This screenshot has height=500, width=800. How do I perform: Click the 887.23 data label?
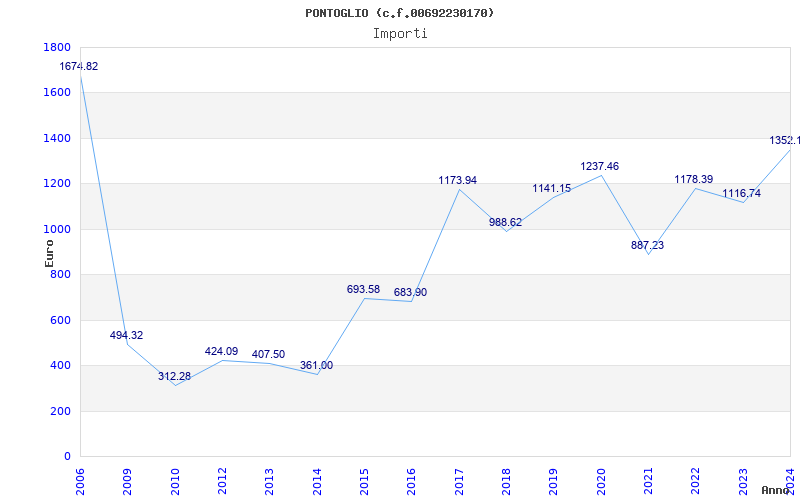pyautogui.click(x=648, y=245)
